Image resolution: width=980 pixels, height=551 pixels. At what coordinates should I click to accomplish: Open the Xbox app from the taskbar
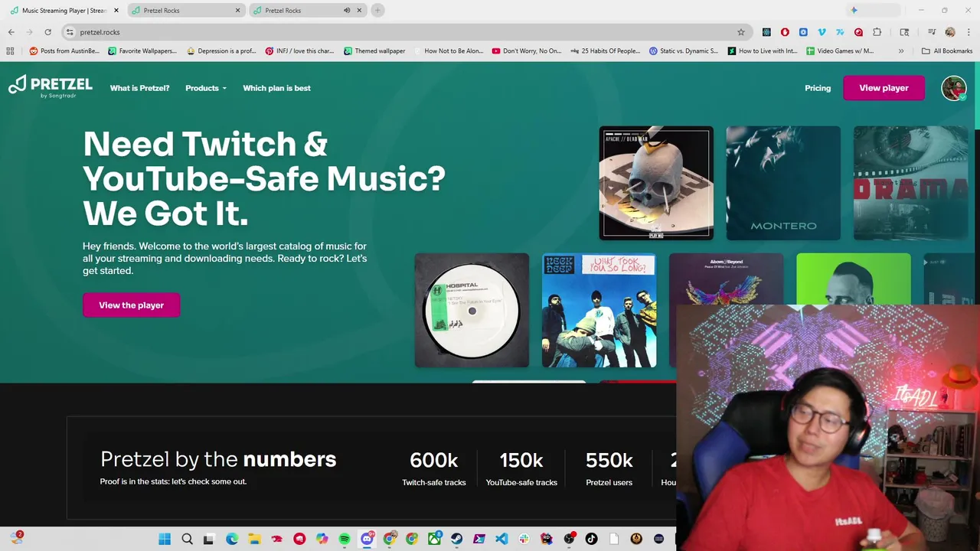[435, 539]
